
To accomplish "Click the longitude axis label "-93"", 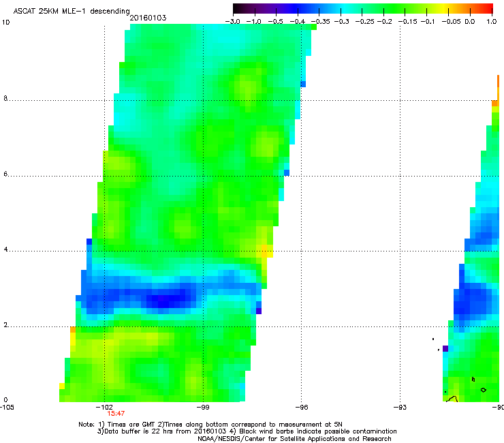I will click(400, 408).
